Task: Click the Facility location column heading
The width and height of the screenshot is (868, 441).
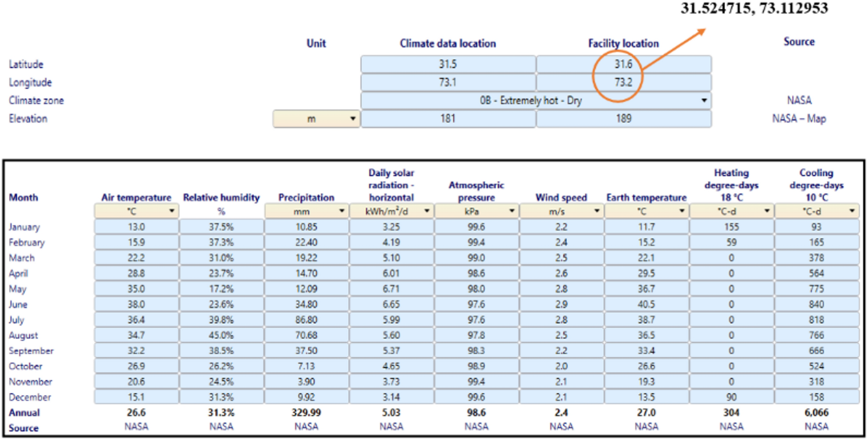Action: pyautogui.click(x=623, y=43)
